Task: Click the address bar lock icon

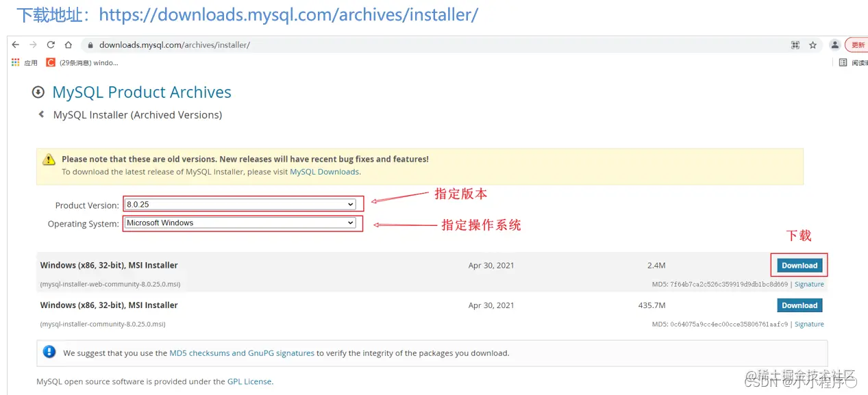Action: pos(90,45)
